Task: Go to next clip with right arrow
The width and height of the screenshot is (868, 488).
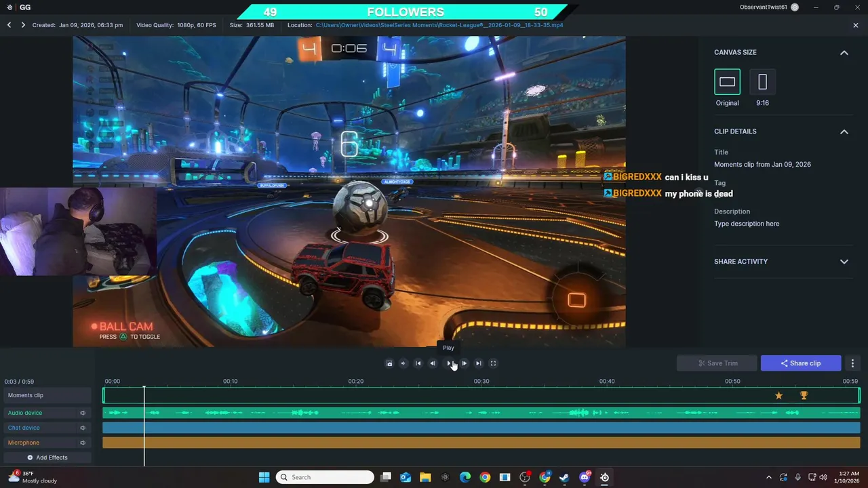Action: tap(23, 25)
